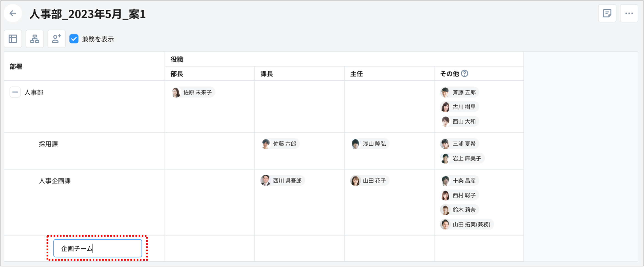Open the memo notes icon
Screen dimensions: 644x267
click(607, 13)
